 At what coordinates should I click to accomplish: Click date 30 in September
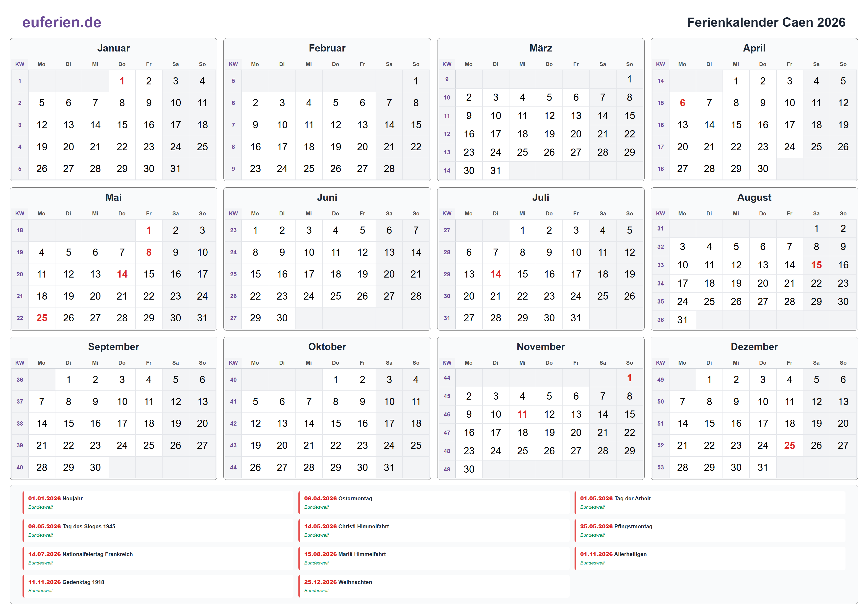click(x=95, y=468)
